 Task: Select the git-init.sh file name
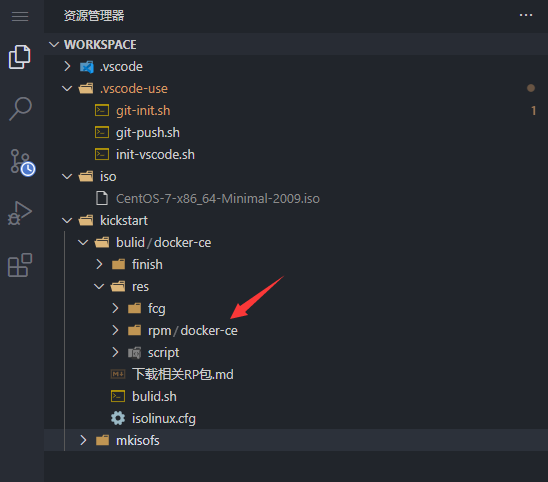143,111
